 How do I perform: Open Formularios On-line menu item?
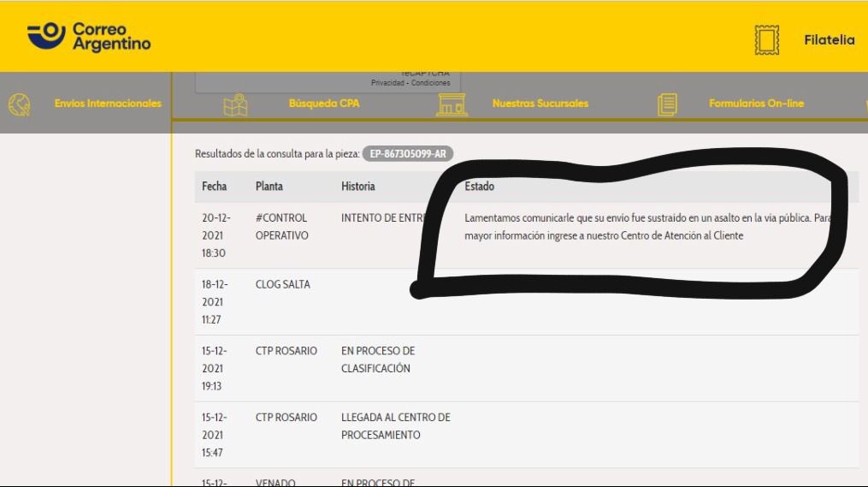pos(756,103)
